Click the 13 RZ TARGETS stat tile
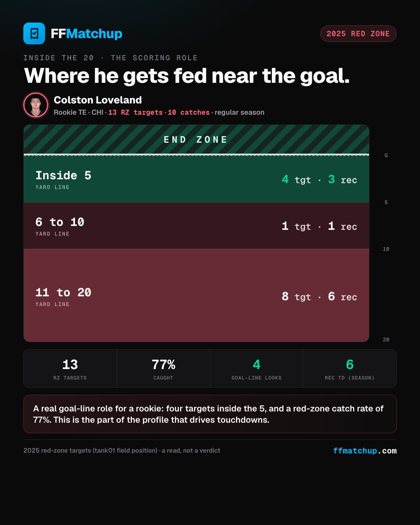 pyautogui.click(x=70, y=369)
